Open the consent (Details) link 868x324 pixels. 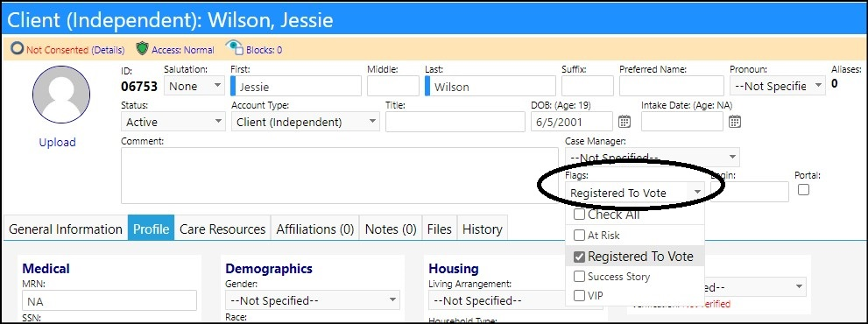[108, 50]
